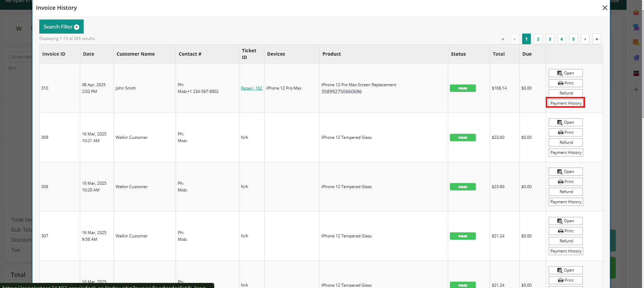The width and height of the screenshot is (644, 288).
Task: Advance to the next results page
Action: point(585,39)
